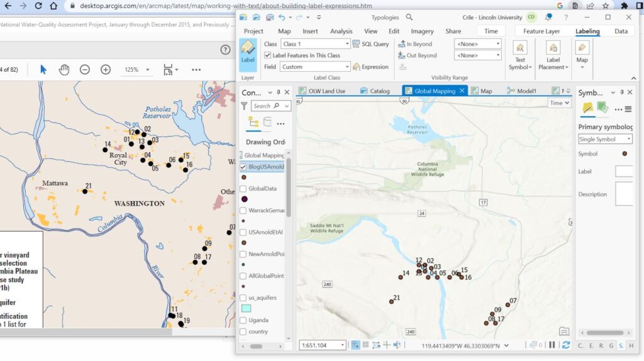
Task: Open more Contents list options ellipsis
Action: (280, 123)
